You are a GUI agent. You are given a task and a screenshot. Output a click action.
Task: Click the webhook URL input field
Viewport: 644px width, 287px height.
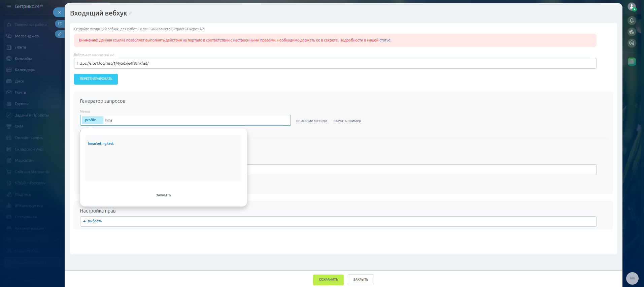(x=335, y=63)
